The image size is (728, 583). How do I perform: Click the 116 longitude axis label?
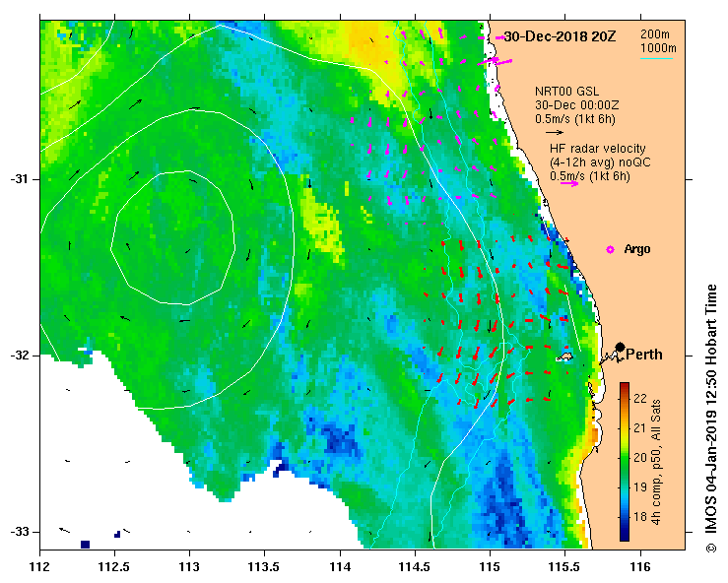point(640,567)
